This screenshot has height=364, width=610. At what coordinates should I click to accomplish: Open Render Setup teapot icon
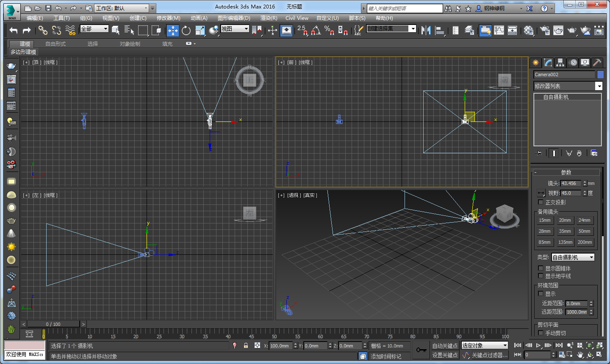[x=545, y=30]
